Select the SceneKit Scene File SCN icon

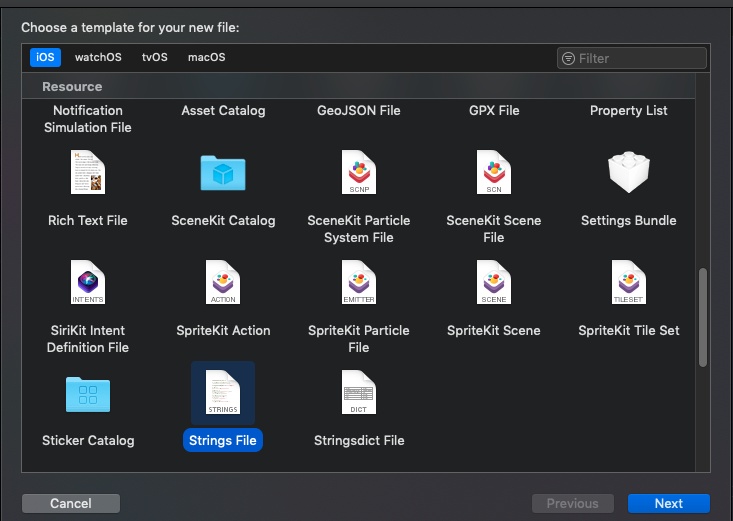pos(494,172)
